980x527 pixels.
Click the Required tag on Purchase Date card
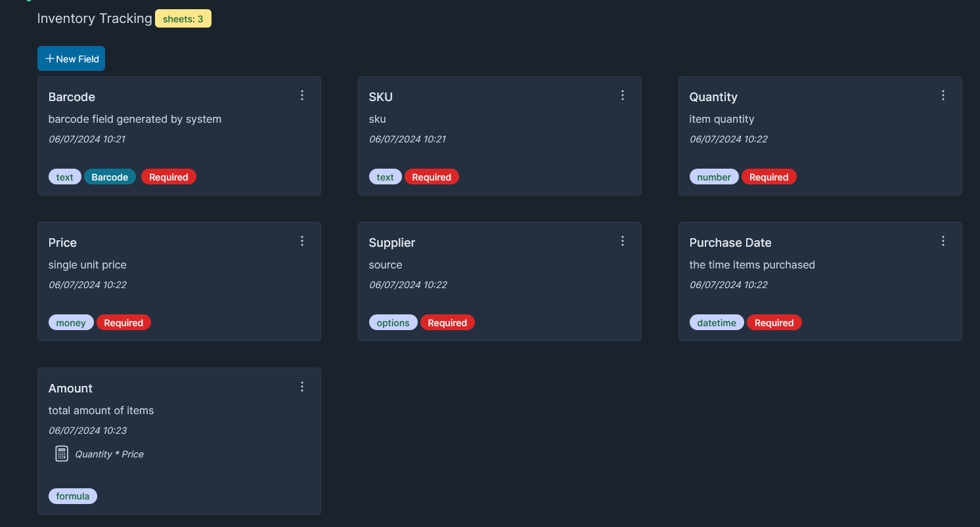[x=774, y=323]
